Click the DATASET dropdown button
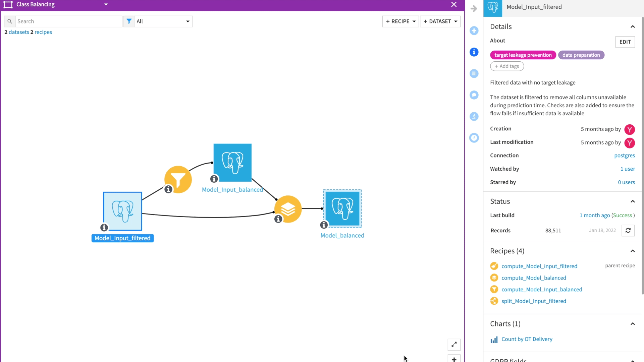Viewport: 644px width, 362px height. pyautogui.click(x=440, y=21)
